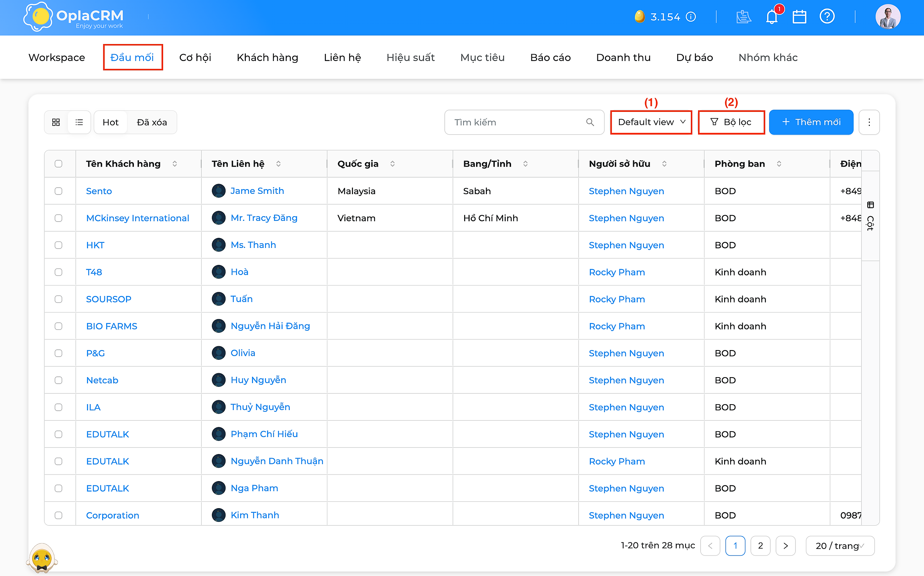Check the SOURSOP row checkbox
Screen dimensions: 924x576
(58, 299)
